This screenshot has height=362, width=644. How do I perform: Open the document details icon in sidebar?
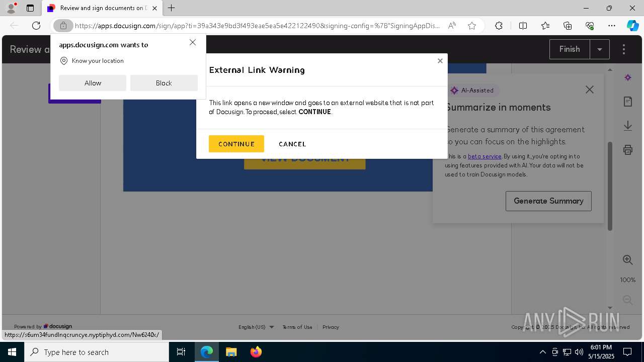pos(628,102)
